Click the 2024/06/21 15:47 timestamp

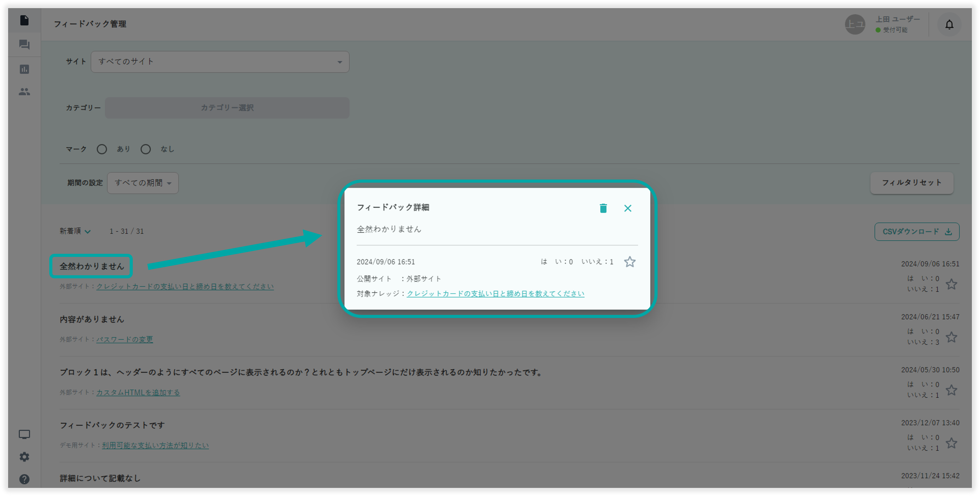pos(930,317)
